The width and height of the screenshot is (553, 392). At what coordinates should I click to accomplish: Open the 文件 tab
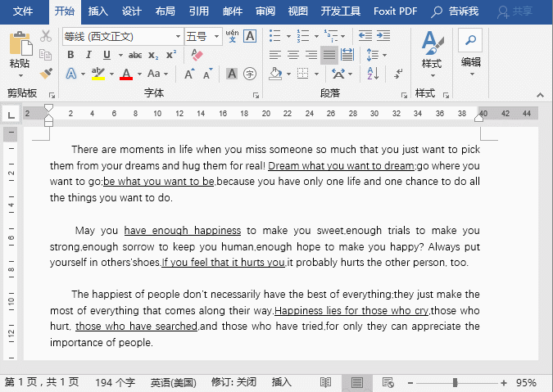pos(23,11)
